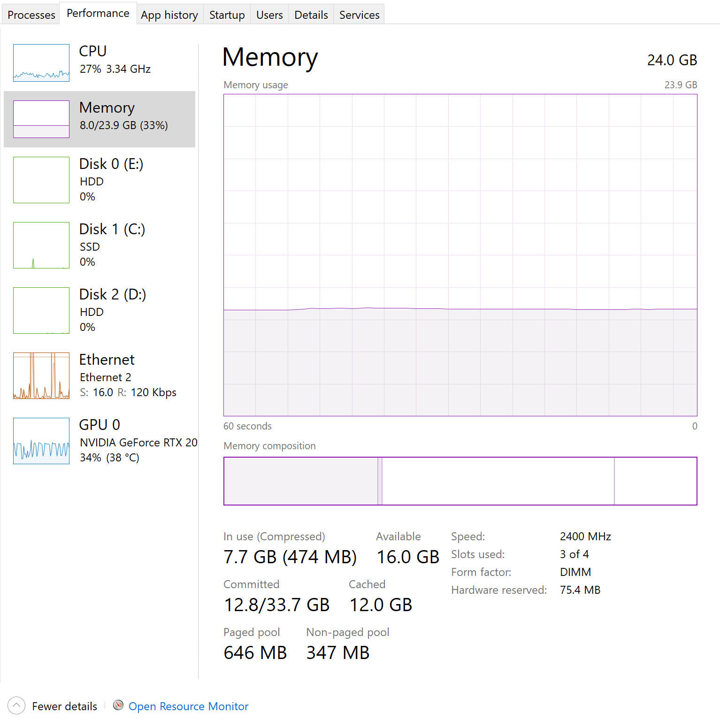This screenshot has width=720, height=728.
Task: Click the Memory heading title
Action: (x=270, y=58)
